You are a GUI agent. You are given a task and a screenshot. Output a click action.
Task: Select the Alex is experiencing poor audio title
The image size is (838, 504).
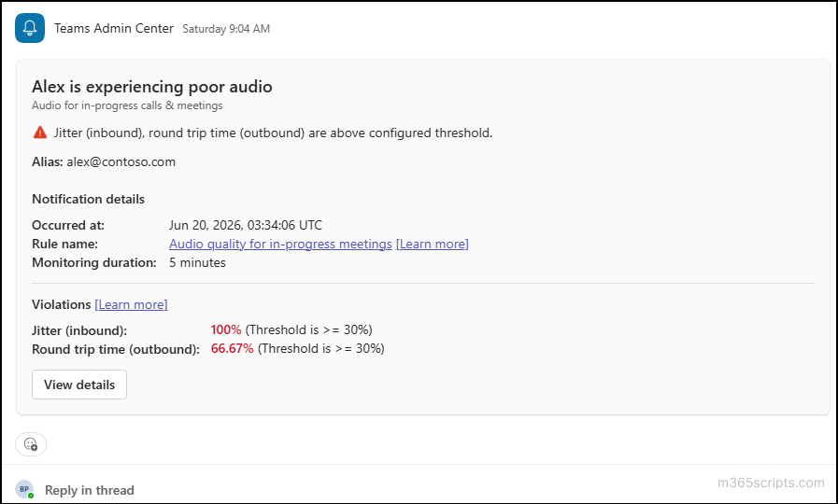(x=151, y=87)
